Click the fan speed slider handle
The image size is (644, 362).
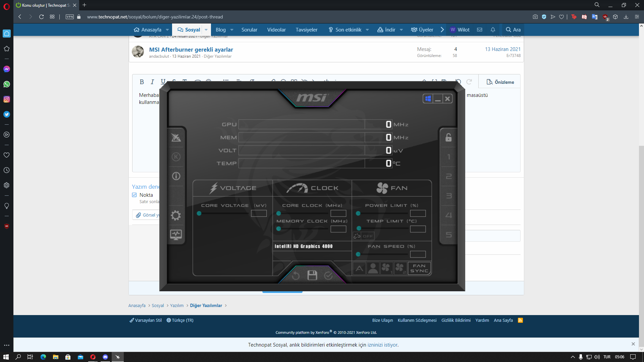[358, 254]
